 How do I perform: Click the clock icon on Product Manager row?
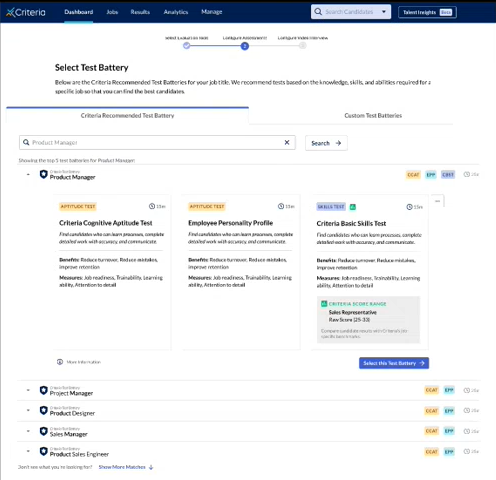(467, 174)
